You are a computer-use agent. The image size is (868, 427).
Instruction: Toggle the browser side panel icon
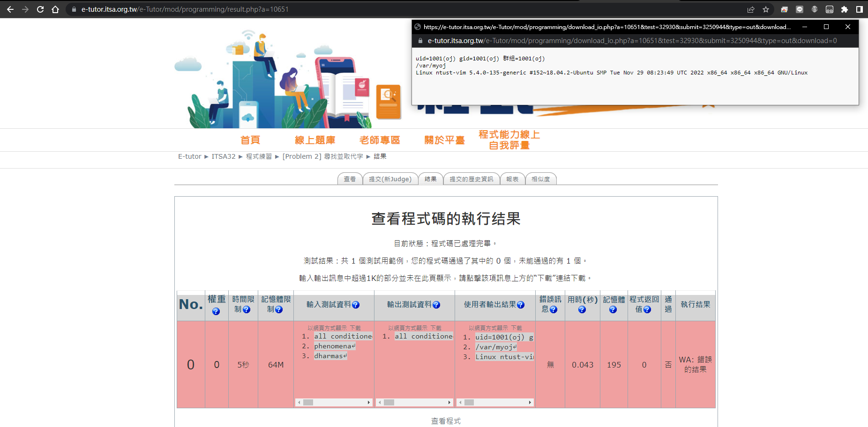coord(860,9)
